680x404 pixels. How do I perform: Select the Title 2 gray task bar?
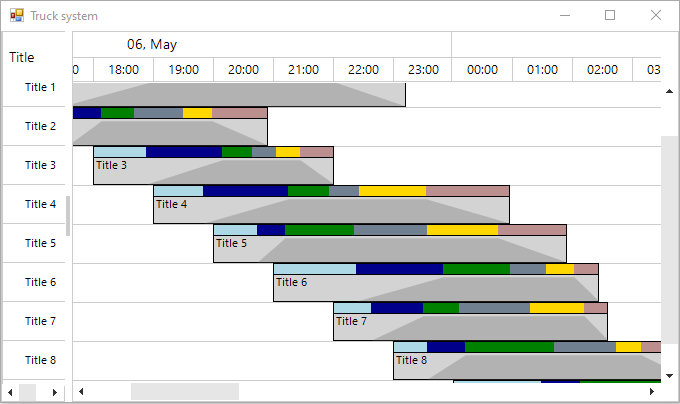click(x=170, y=132)
